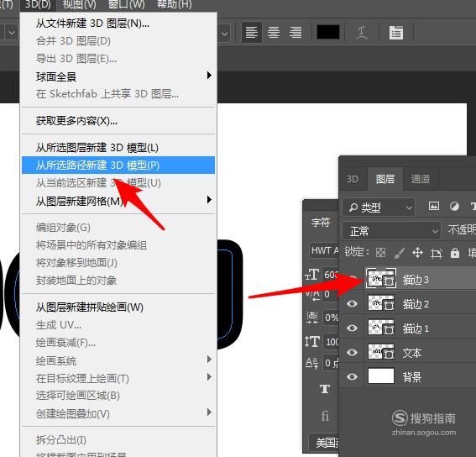This screenshot has height=457, width=476.
Task: Open the 3D menu in menu bar
Action: coord(38,4)
